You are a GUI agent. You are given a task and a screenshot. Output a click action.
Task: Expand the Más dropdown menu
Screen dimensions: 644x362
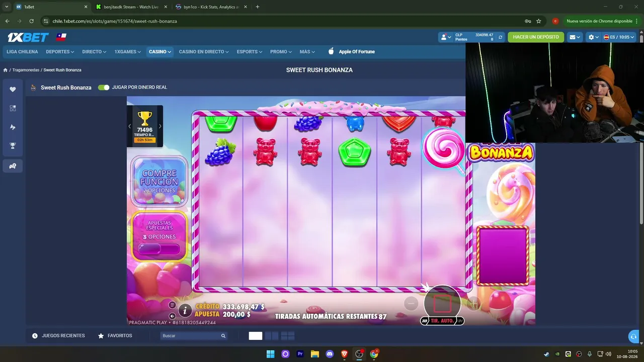[x=307, y=52]
